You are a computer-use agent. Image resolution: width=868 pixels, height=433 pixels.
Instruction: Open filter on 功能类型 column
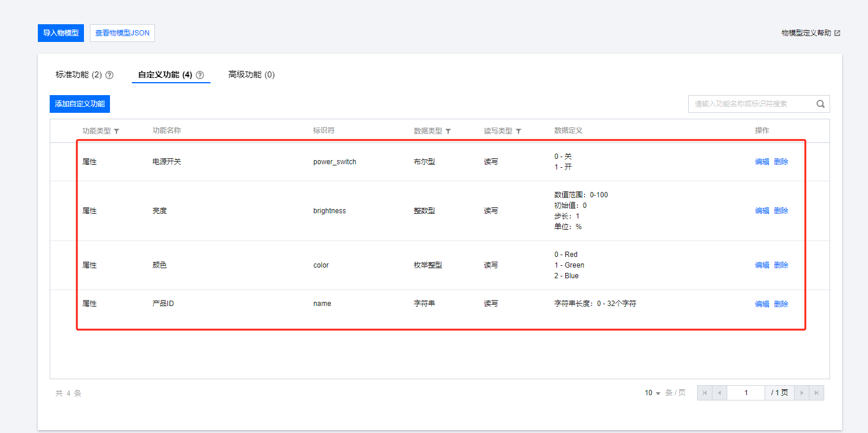(116, 131)
